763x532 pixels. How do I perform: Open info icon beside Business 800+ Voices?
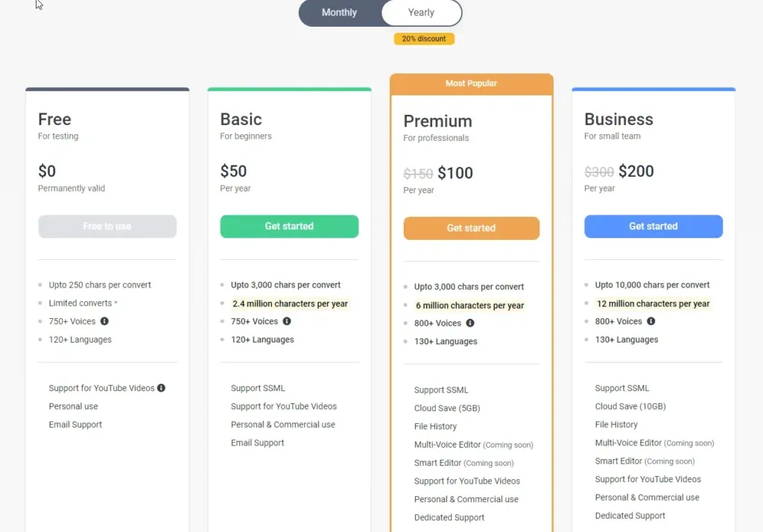650,321
